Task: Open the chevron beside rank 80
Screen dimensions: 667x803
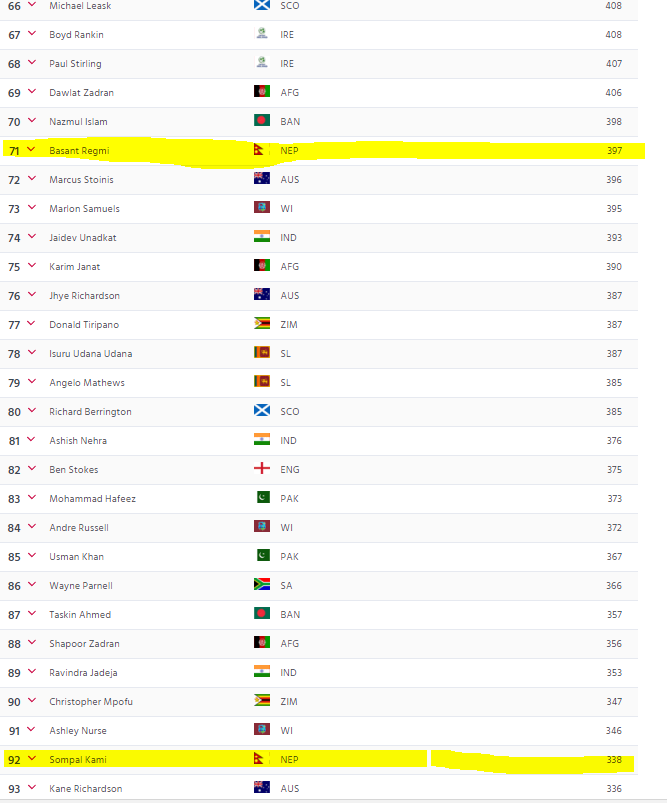Action: coord(31,411)
